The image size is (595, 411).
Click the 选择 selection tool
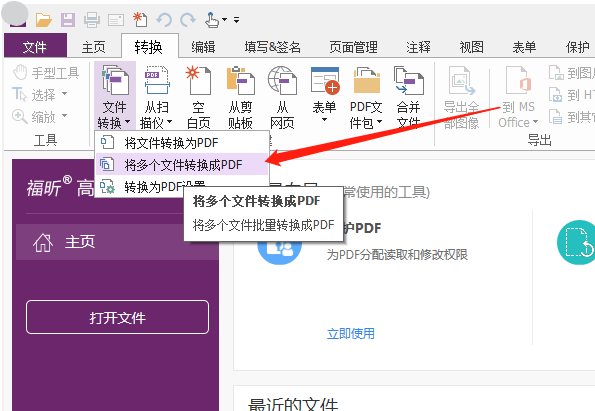(x=35, y=94)
